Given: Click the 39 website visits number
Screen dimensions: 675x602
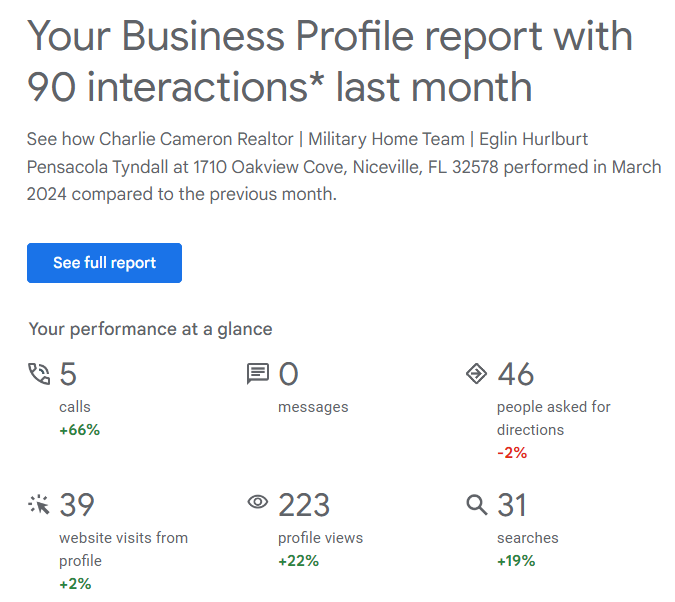Looking at the screenshot, I should 77,505.
